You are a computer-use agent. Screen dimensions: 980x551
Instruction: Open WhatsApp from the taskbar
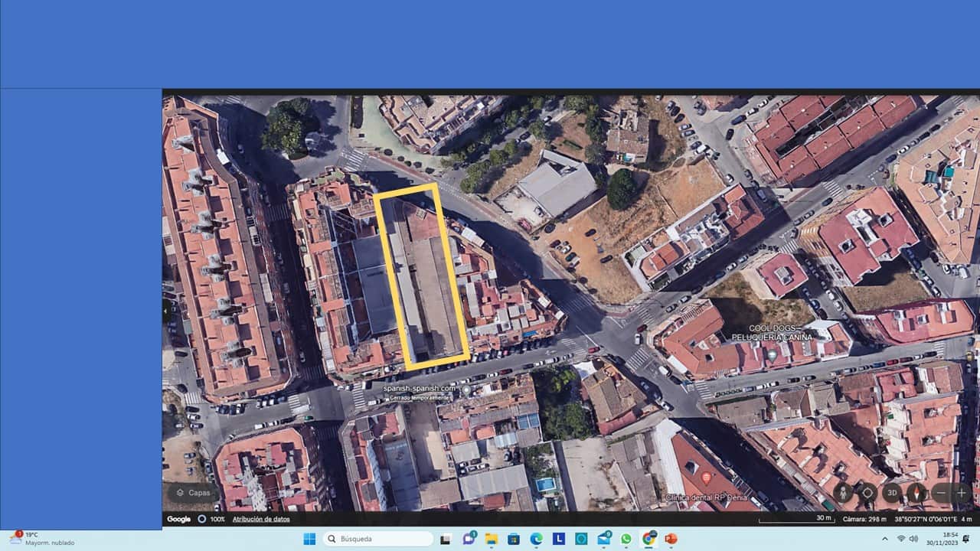(625, 539)
